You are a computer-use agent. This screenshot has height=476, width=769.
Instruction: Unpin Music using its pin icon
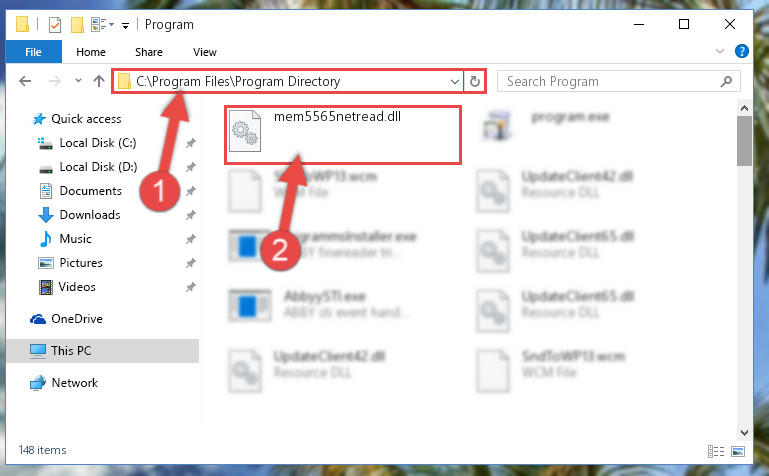pos(191,239)
